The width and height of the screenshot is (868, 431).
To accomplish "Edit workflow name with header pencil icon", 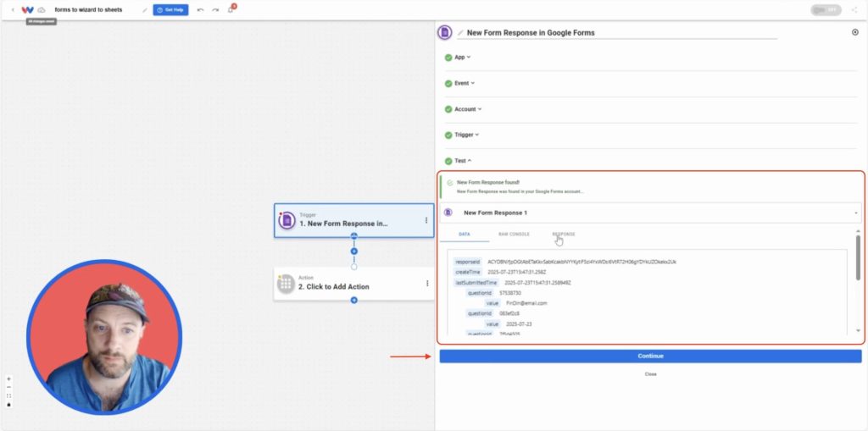I will pos(145,10).
